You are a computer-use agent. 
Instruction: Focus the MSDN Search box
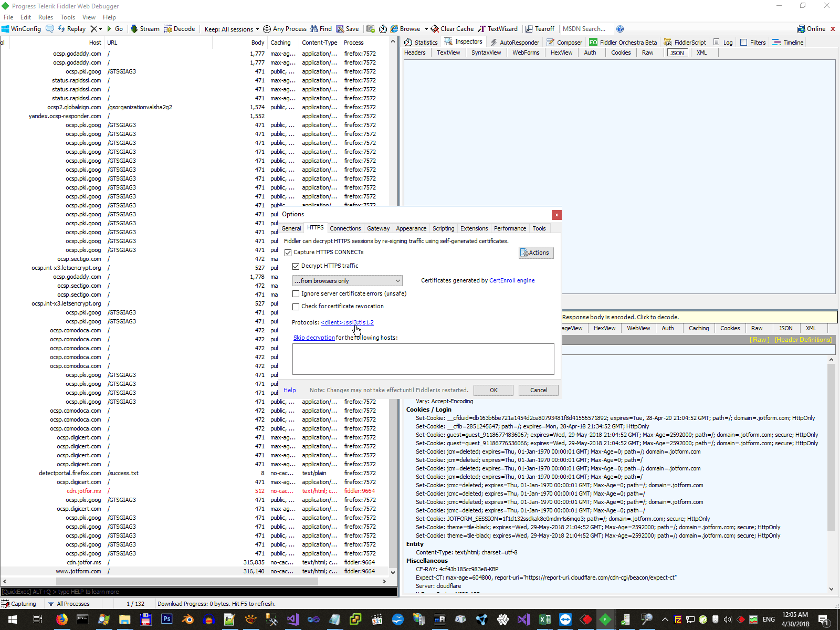click(584, 29)
